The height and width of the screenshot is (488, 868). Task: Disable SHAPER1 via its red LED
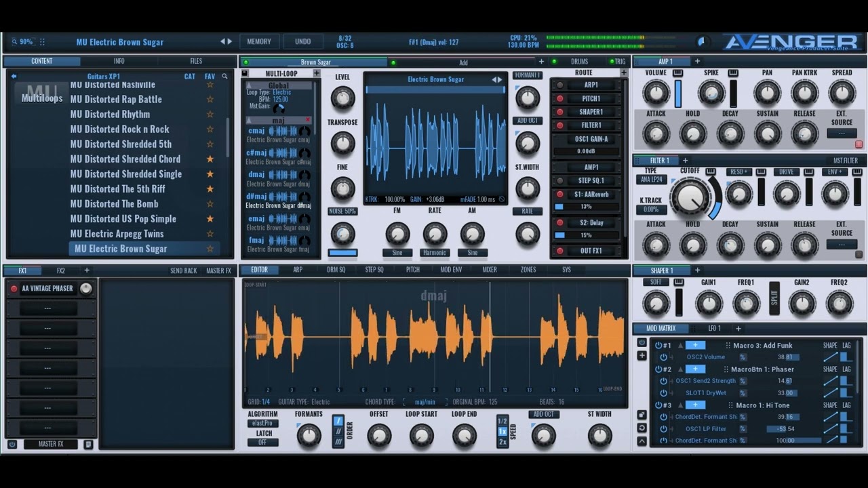560,112
